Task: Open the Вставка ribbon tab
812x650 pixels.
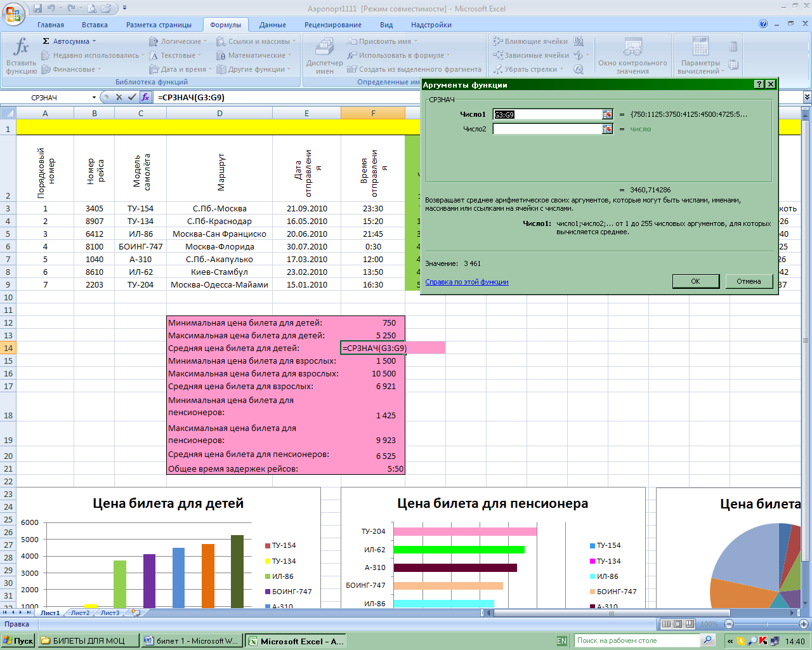Action: pyautogui.click(x=95, y=25)
